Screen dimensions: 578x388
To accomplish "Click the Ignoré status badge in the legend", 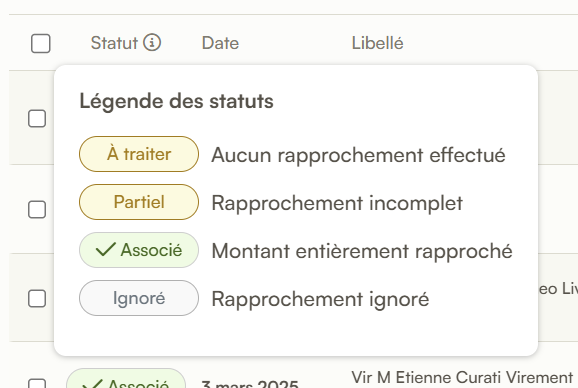I will coord(139,298).
